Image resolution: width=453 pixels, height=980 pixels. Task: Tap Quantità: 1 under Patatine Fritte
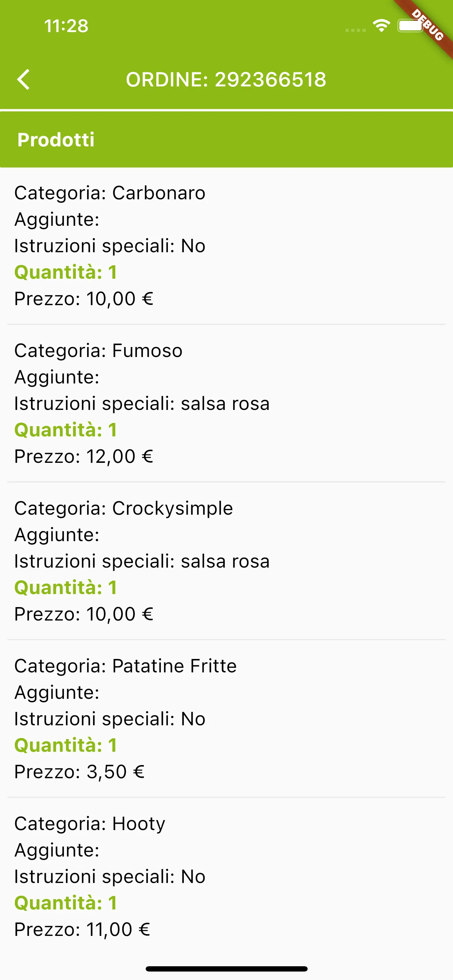pos(65,745)
